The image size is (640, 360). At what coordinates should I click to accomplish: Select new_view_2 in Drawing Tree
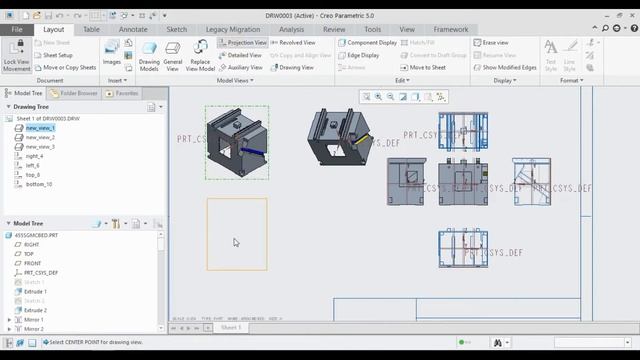tap(40, 137)
